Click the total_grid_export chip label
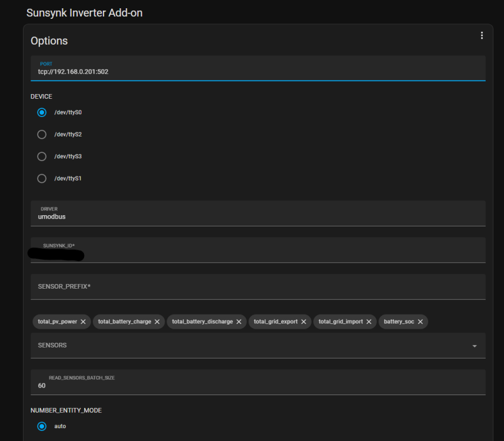Screen dimensions: 504x441 click(x=275, y=322)
